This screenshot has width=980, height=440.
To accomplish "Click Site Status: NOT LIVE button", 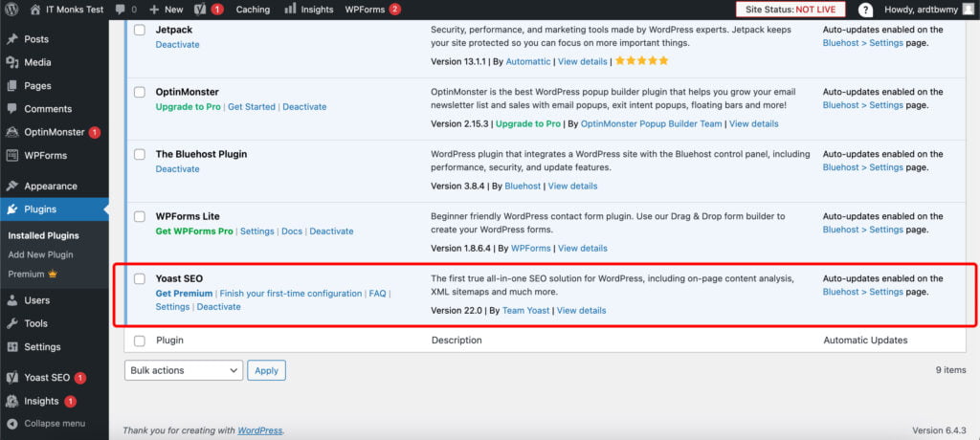I will 790,10.
